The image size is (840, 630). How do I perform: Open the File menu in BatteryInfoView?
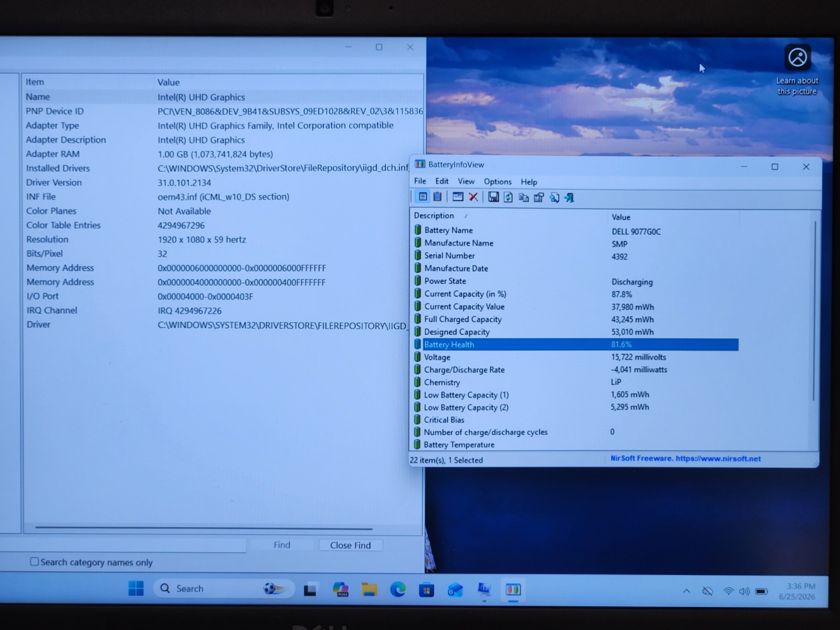[420, 181]
